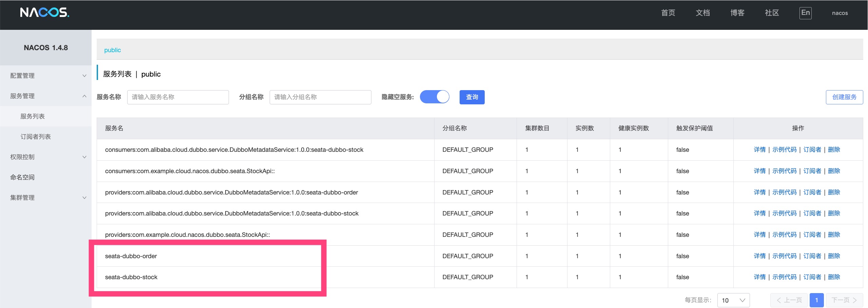Viewport: 868px width, 308px height.
Task: Open 详情 for seata-dubbo-stock service
Action: point(759,277)
